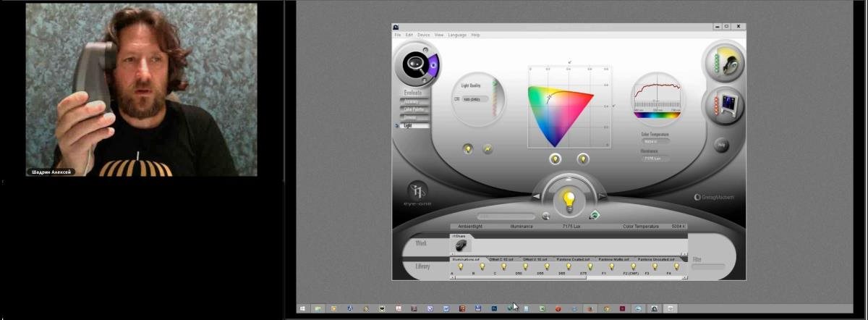Click the Filter input field

[708, 266]
